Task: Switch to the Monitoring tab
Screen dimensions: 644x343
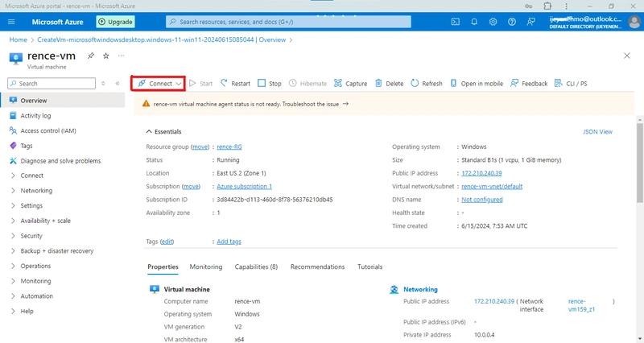Action: (206, 267)
